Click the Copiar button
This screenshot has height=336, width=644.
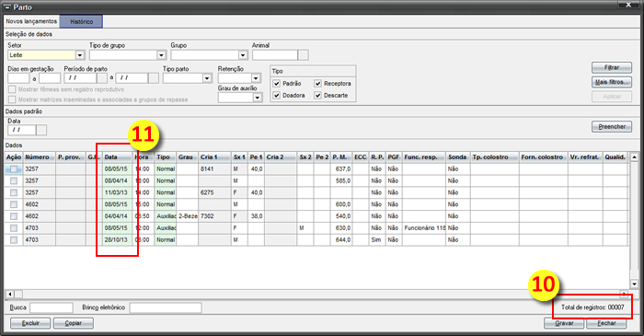[x=73, y=323]
